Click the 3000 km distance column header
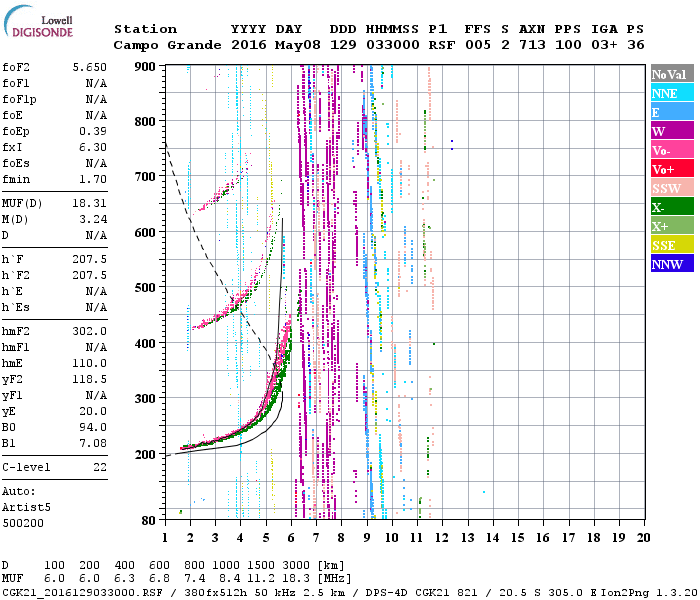The height and width of the screenshot is (600, 700). [296, 566]
